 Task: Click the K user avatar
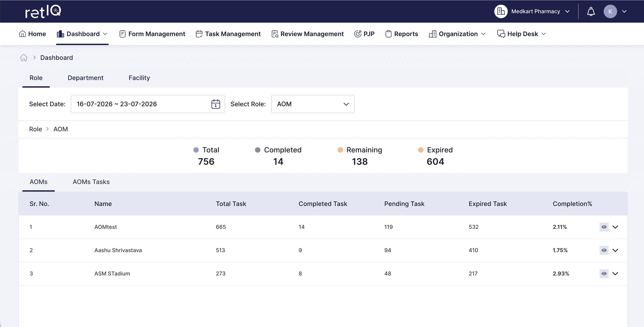pyautogui.click(x=610, y=11)
